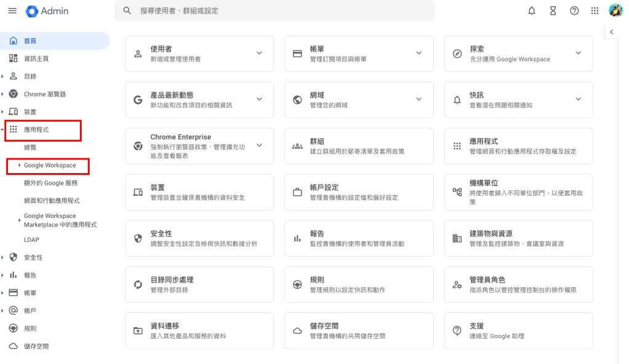
Task: Click the 資料遷移 card folder icon
Action: coord(138,331)
